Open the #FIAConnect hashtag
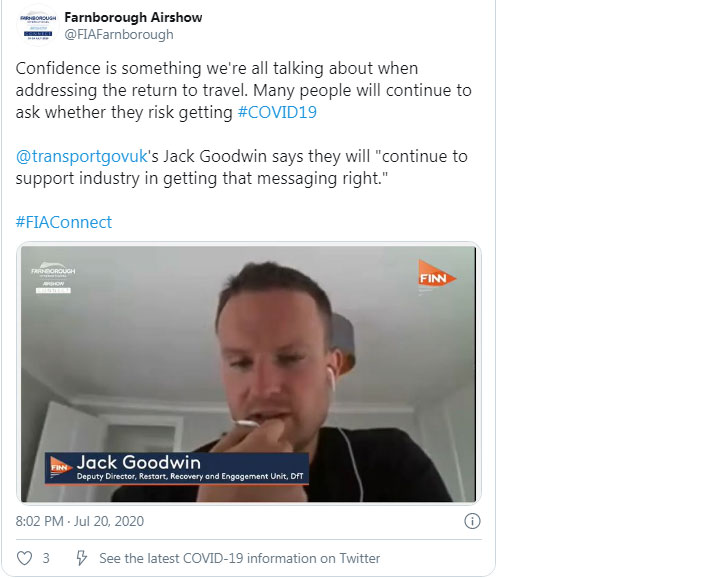Screen dimensions: 710x578 point(63,222)
